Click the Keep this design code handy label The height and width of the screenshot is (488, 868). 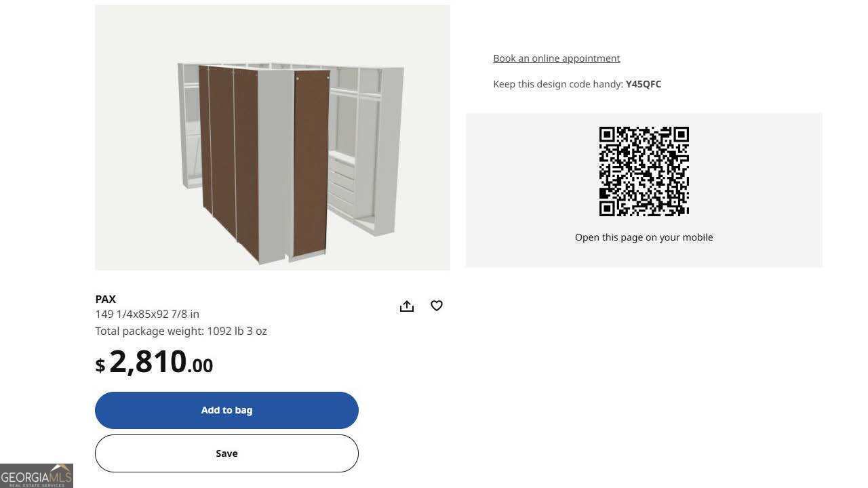pyautogui.click(x=558, y=84)
